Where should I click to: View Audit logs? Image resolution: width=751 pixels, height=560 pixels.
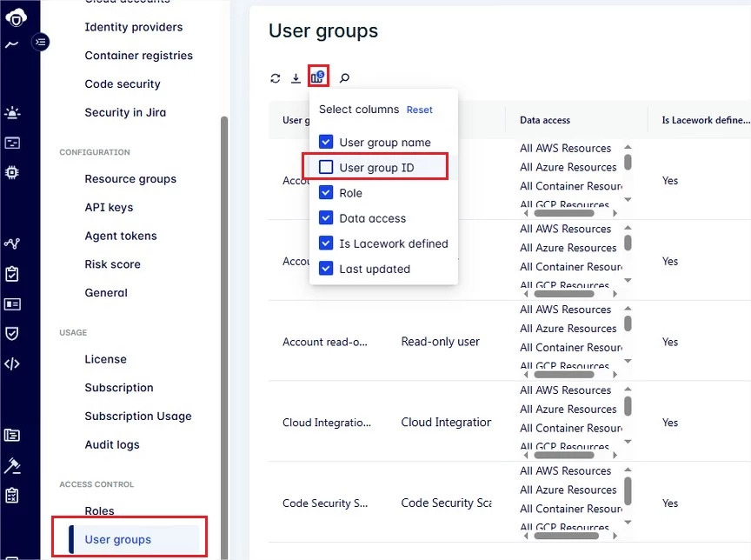(x=112, y=444)
